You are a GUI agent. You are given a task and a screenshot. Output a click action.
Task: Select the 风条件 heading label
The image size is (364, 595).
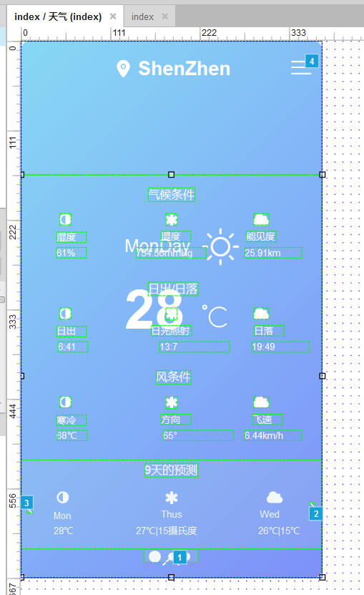pyautogui.click(x=174, y=377)
